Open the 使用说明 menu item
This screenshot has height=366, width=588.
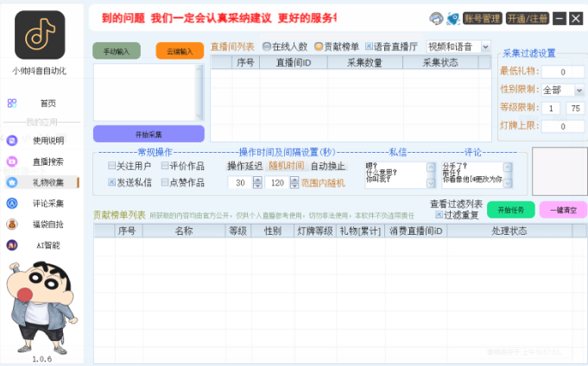pyautogui.click(x=48, y=141)
